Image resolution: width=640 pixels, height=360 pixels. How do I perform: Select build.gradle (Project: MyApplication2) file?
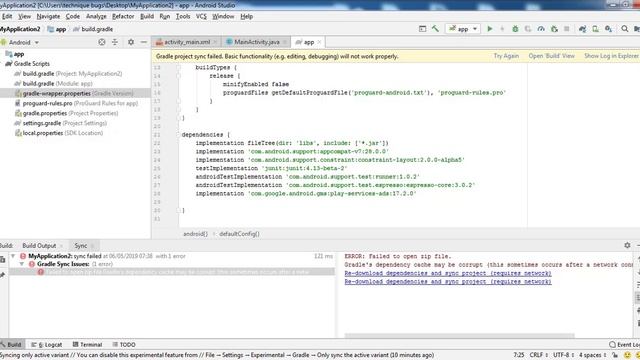point(72,73)
